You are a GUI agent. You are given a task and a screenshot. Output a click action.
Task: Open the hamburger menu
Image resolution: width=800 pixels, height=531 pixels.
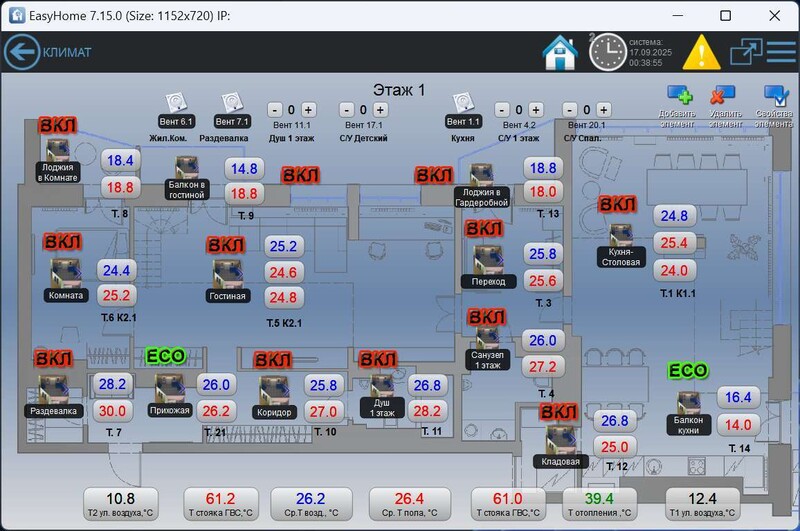782,52
